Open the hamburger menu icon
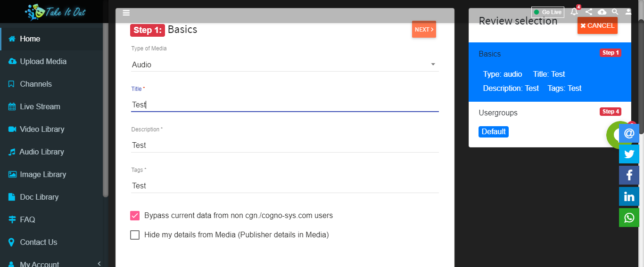The image size is (644, 267). (x=126, y=13)
